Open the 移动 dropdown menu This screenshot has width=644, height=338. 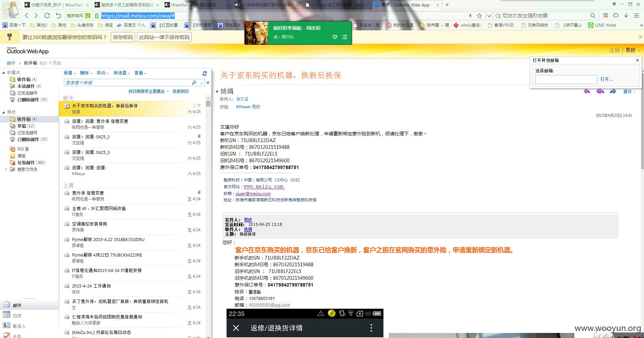103,73
